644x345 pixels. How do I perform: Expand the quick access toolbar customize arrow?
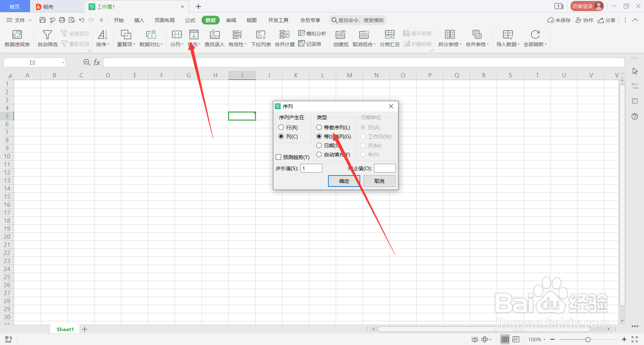click(101, 20)
